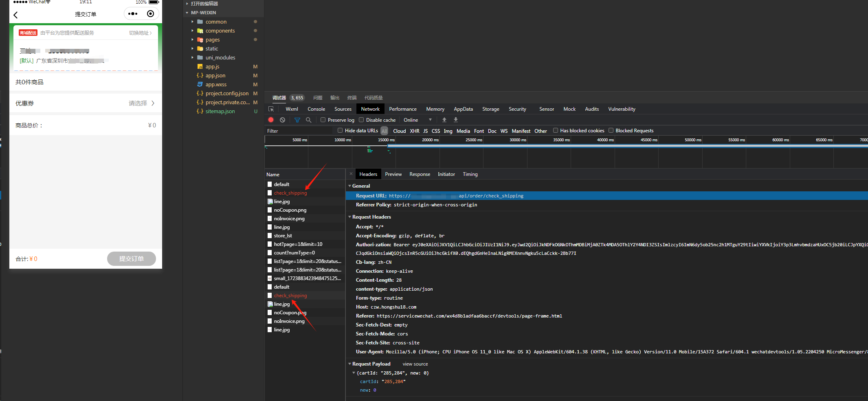The width and height of the screenshot is (868, 401).
Task: Filter requests by XHR type
Action: coord(414,131)
